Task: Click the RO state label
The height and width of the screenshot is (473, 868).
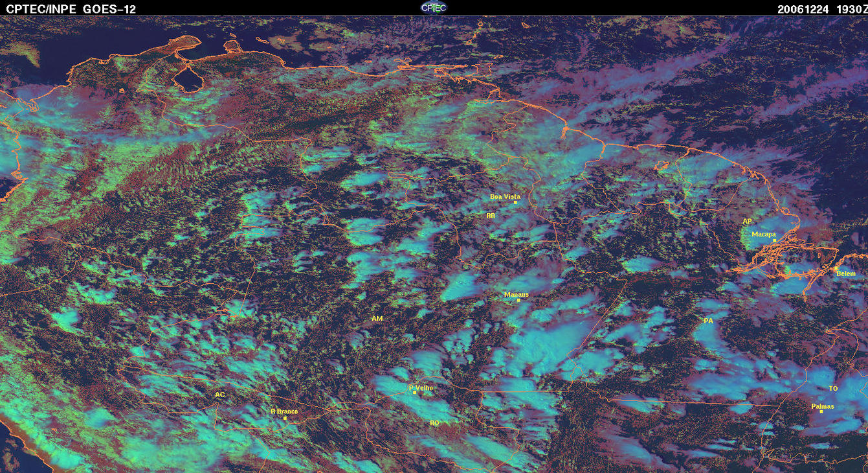Action: [435, 423]
